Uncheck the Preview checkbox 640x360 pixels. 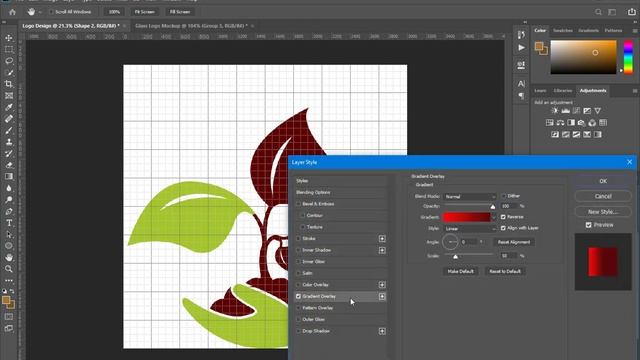pyautogui.click(x=589, y=225)
